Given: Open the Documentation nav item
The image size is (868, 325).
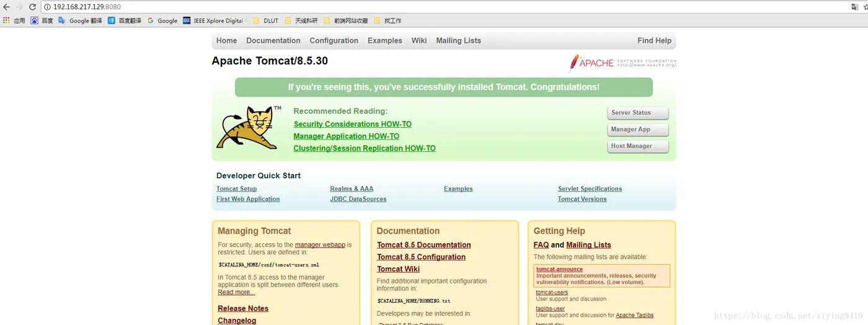Looking at the screenshot, I should pyautogui.click(x=273, y=40).
